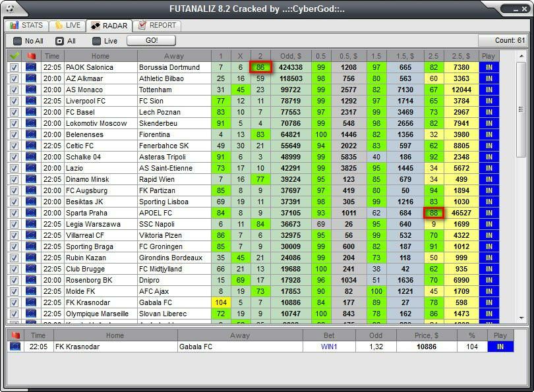
Task: Open the REPORT tab
Action: (x=157, y=25)
